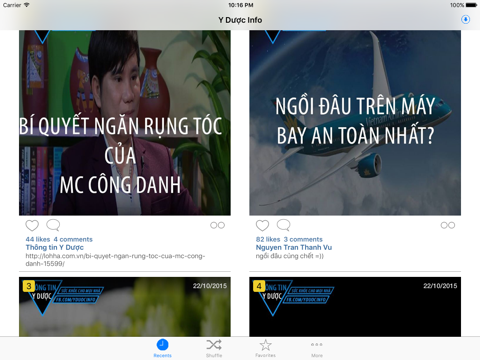This screenshot has width=480, height=360.
Task: Tap the glasses icon under the MC Công Danh post
Action: tap(217, 225)
